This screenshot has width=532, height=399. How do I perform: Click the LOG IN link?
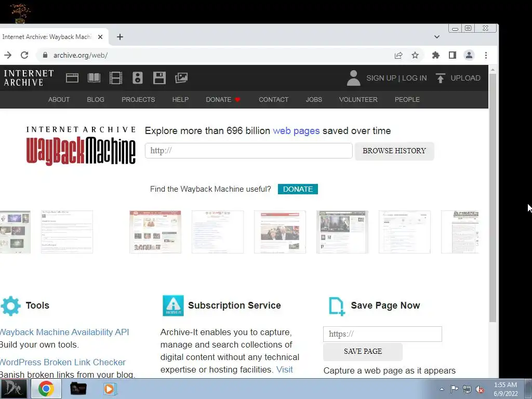(414, 78)
